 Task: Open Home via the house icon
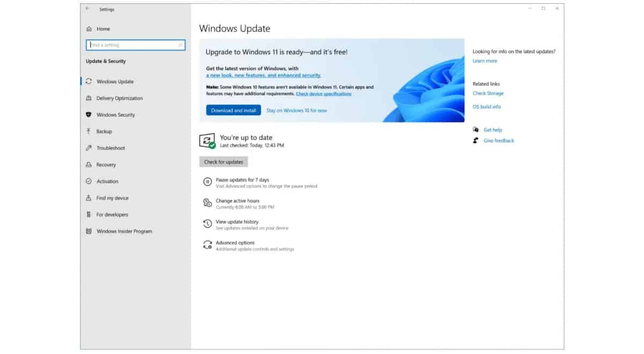pos(89,29)
